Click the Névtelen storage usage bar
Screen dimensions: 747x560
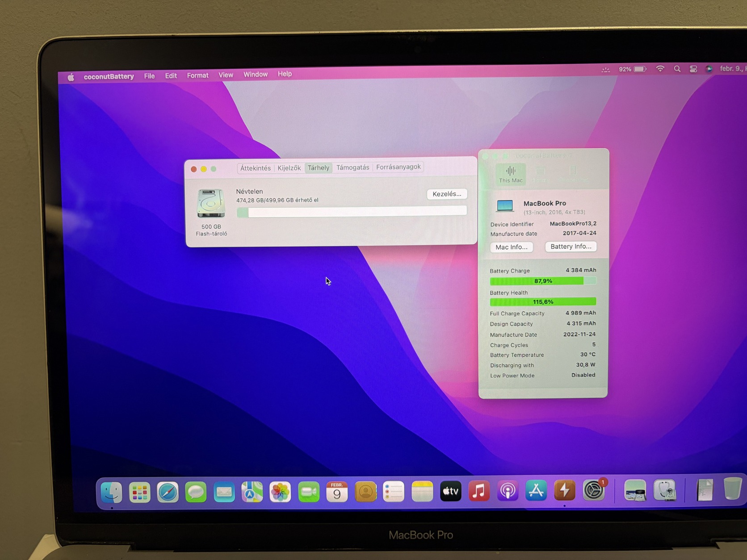click(x=352, y=211)
